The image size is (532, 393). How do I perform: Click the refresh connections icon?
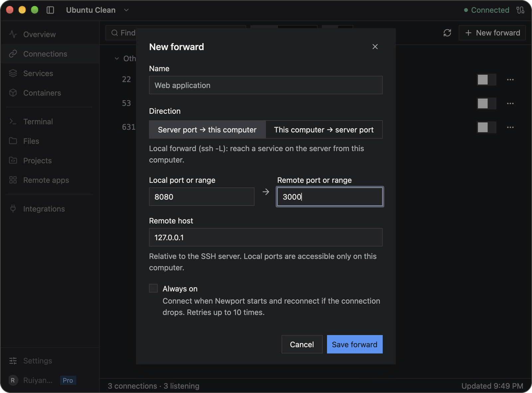tap(447, 33)
